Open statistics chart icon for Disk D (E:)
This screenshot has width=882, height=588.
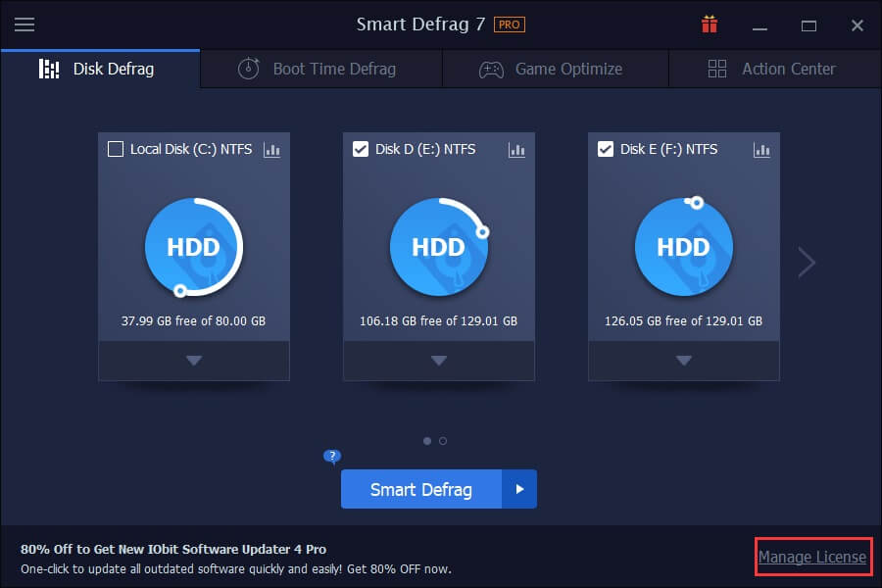[x=517, y=150]
